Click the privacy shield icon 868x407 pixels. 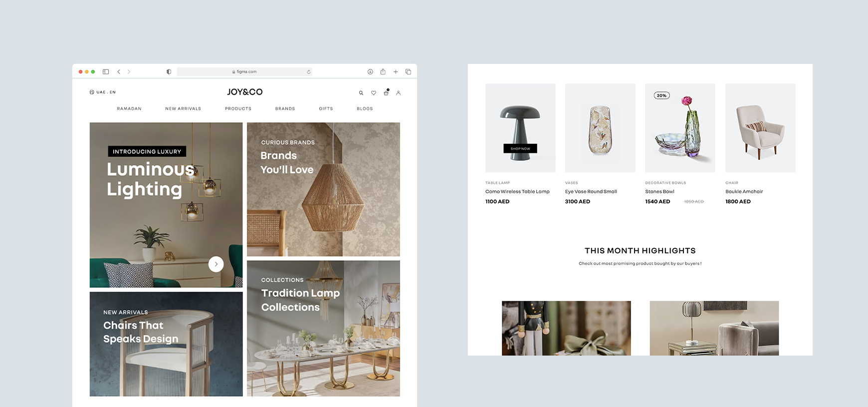(169, 72)
